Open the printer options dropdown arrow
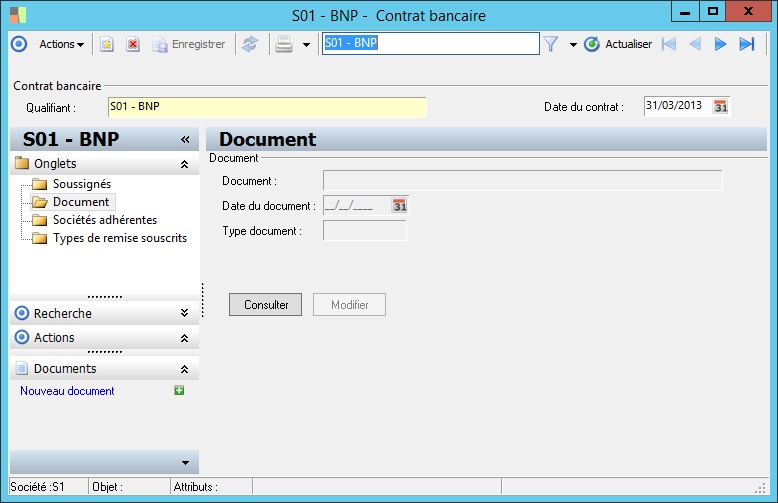Screen dimensions: 778x503 [306, 45]
